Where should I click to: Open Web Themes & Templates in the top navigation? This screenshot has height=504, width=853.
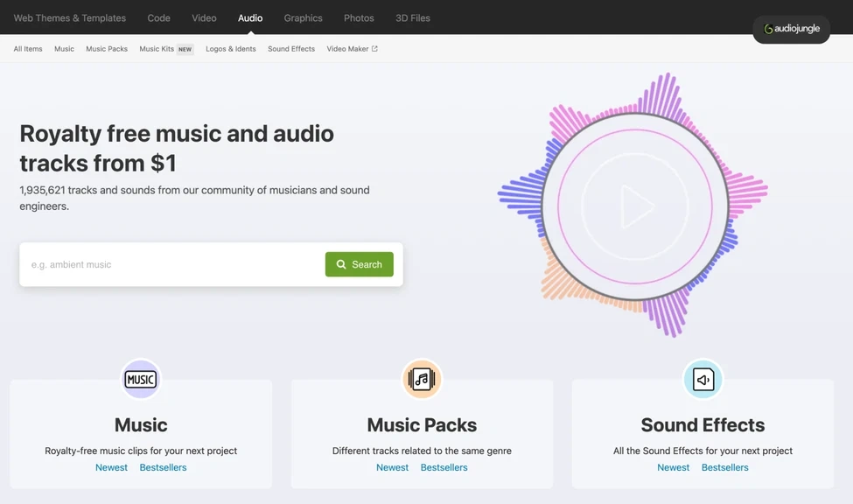pos(70,18)
